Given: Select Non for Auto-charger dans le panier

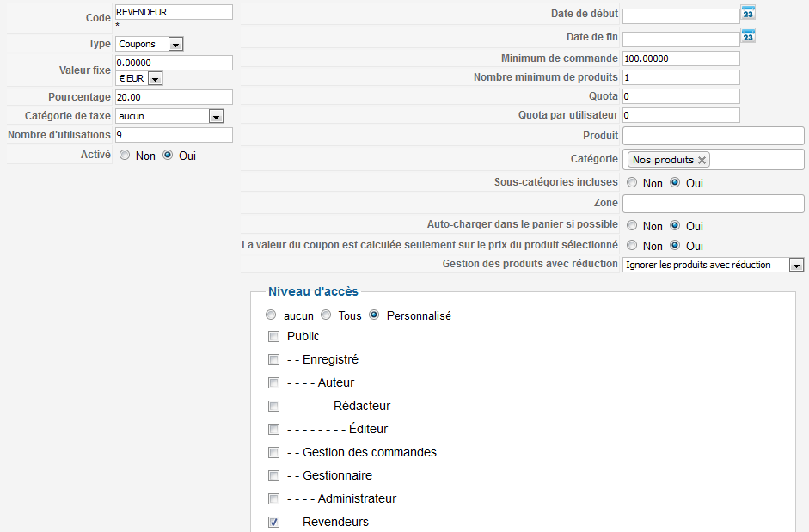Looking at the screenshot, I should click(x=632, y=225).
